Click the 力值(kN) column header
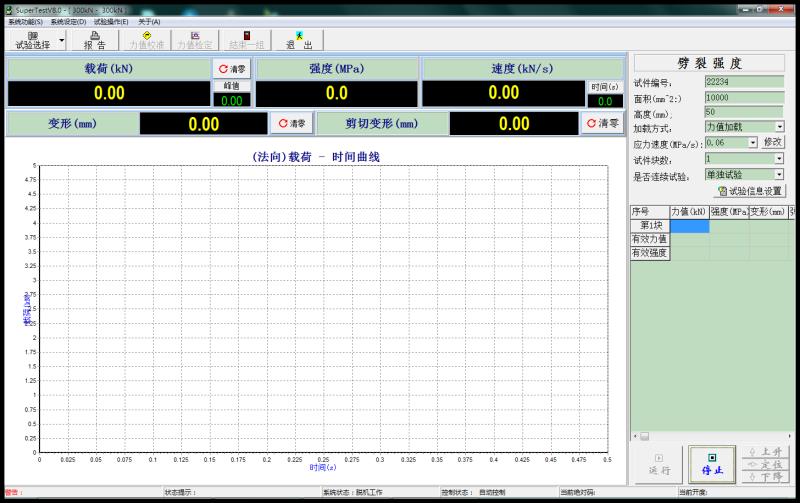The image size is (800, 503). (689, 212)
